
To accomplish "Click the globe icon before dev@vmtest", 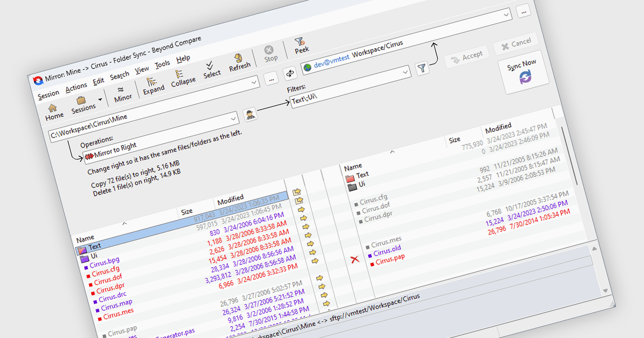I will (308, 68).
